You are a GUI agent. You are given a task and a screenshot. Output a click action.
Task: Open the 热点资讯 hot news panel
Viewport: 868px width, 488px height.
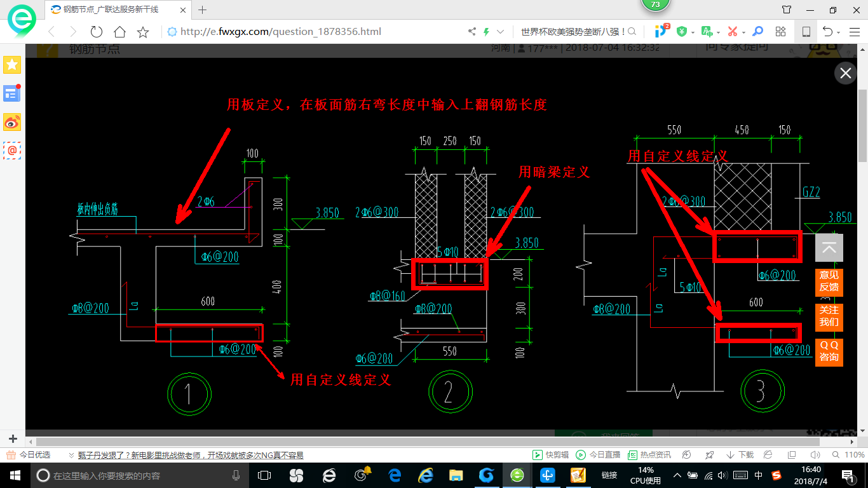coord(649,455)
